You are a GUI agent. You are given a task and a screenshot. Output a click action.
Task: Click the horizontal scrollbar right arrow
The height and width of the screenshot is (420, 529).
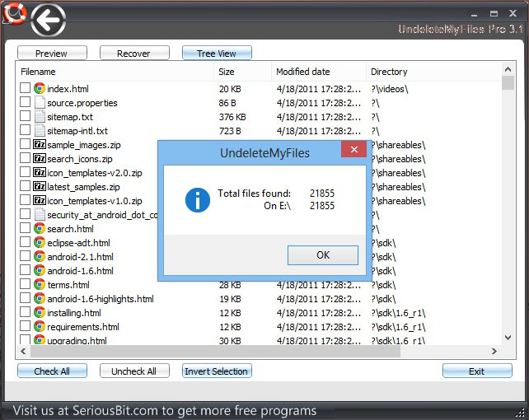[494, 352]
